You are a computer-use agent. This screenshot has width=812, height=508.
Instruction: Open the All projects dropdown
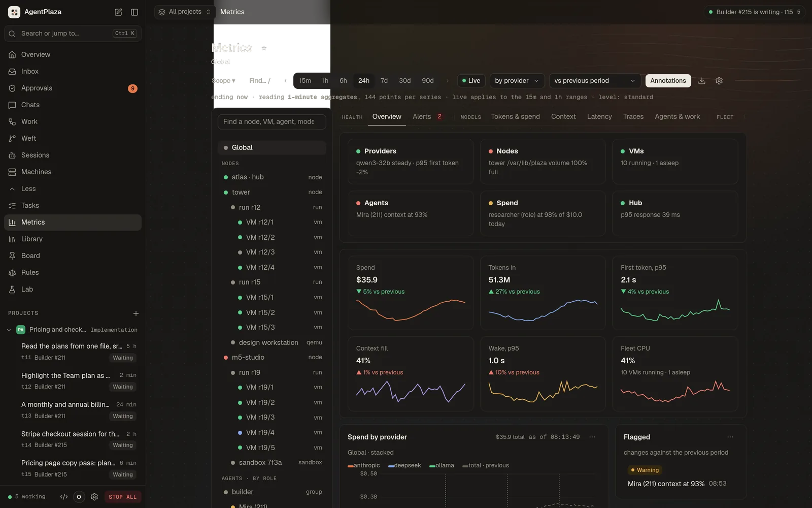[185, 12]
